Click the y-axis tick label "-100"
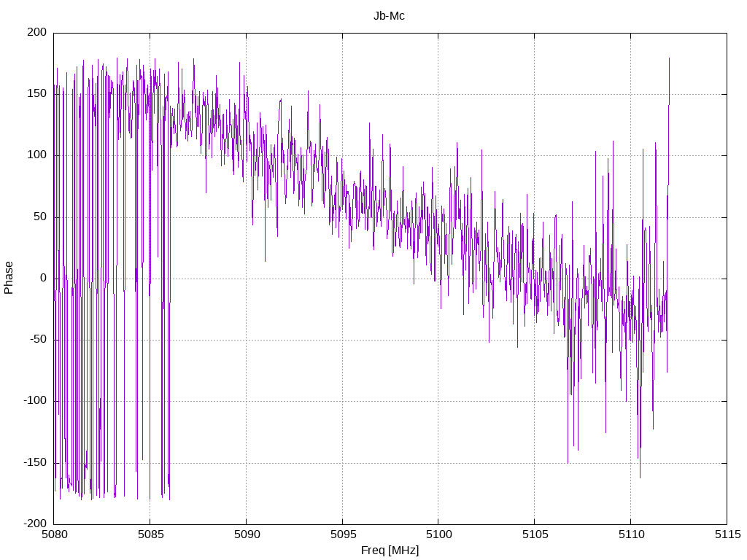This screenshot has height=560, width=747. coord(35,401)
